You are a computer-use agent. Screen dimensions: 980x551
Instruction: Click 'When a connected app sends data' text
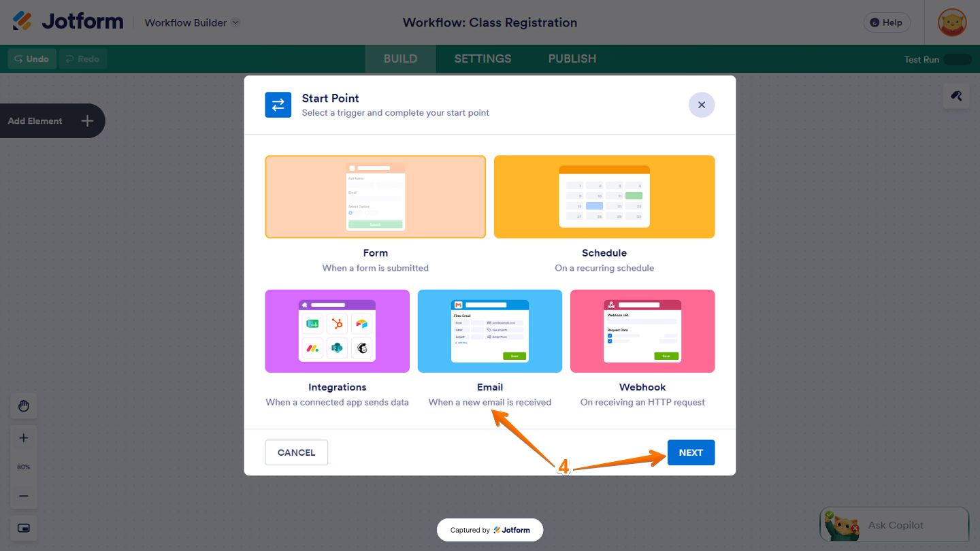pos(338,402)
